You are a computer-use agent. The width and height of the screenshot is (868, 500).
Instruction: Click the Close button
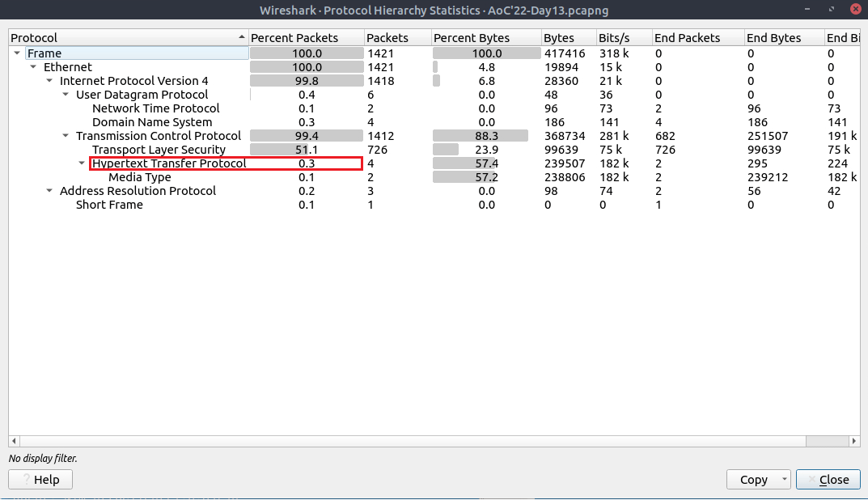pos(828,480)
